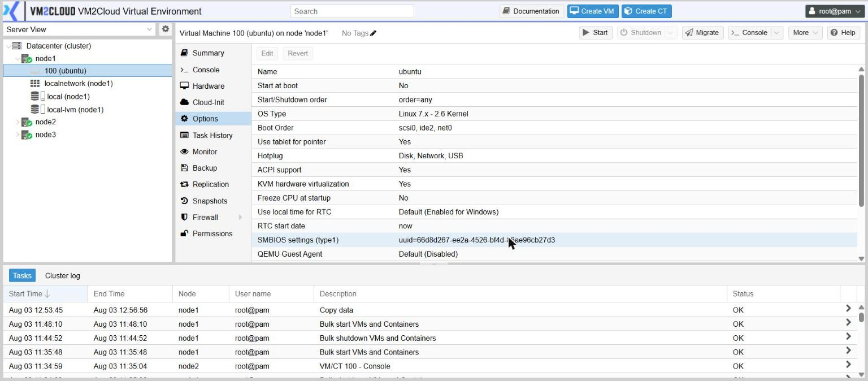Select node1 in the server tree
The image size is (868, 381).
[x=45, y=58]
